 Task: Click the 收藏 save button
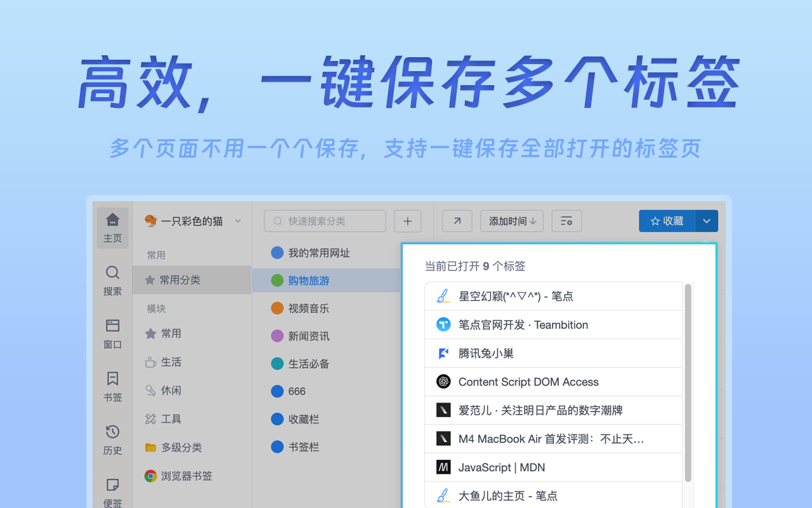pos(667,221)
